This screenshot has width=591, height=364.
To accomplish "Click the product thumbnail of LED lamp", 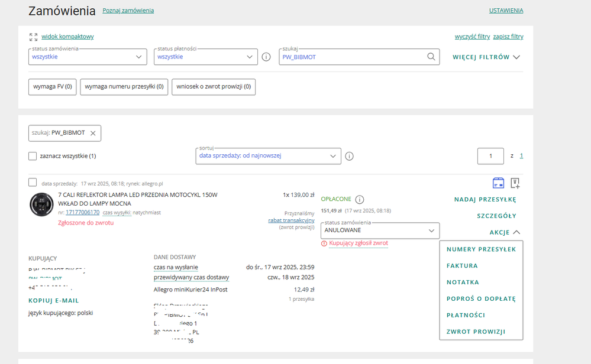I will 41,204.
